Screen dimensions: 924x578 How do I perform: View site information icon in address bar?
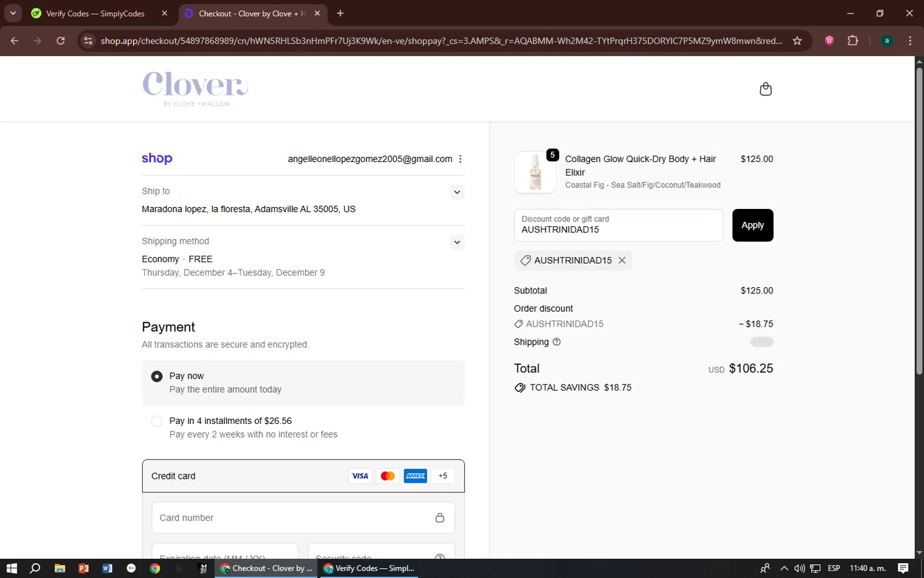point(88,41)
